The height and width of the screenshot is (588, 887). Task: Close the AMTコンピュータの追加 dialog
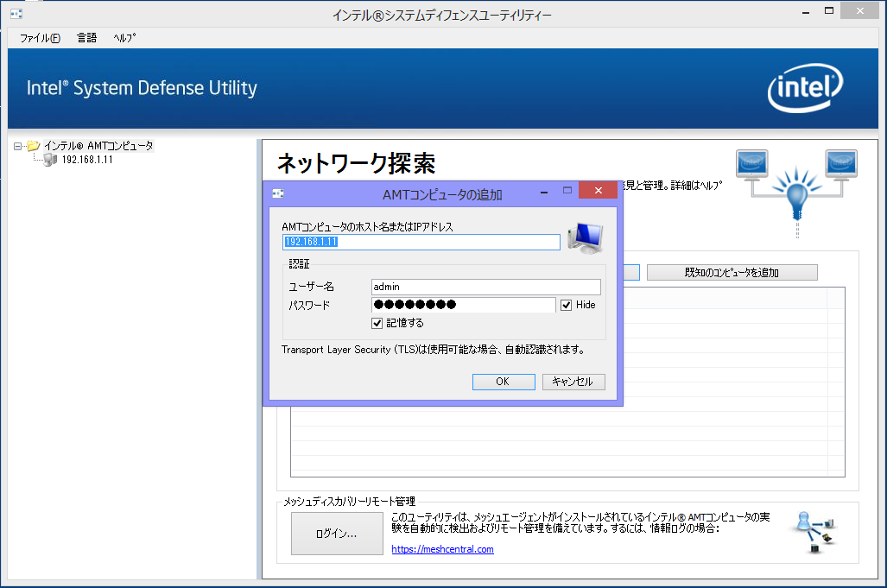pos(598,191)
